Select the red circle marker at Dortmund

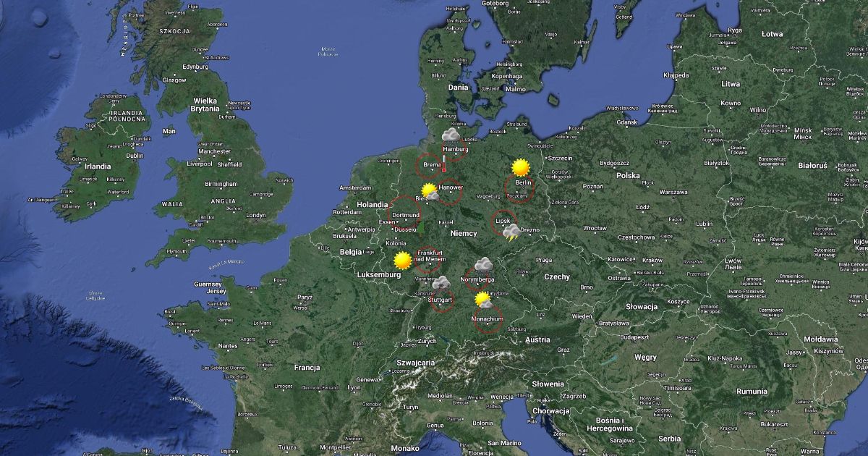pos(405,214)
